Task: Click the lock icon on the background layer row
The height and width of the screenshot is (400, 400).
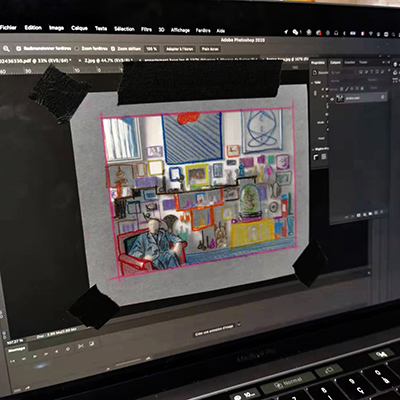Action: pyautogui.click(x=382, y=97)
